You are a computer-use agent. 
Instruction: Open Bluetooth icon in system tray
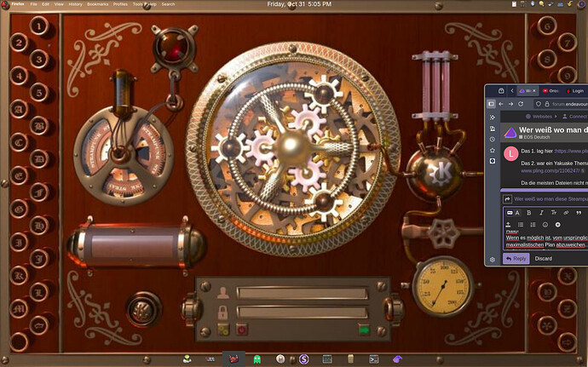click(x=533, y=3)
